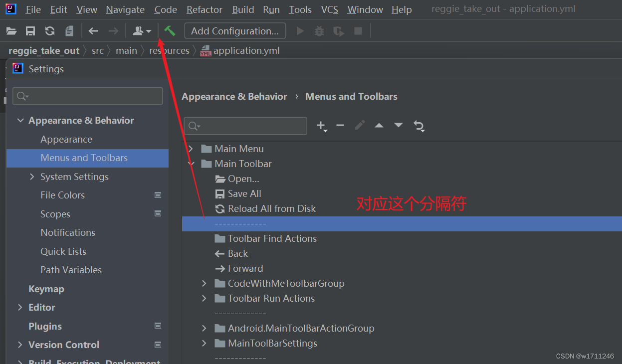Click Save All floppy disk toolbar icon

(x=30, y=31)
